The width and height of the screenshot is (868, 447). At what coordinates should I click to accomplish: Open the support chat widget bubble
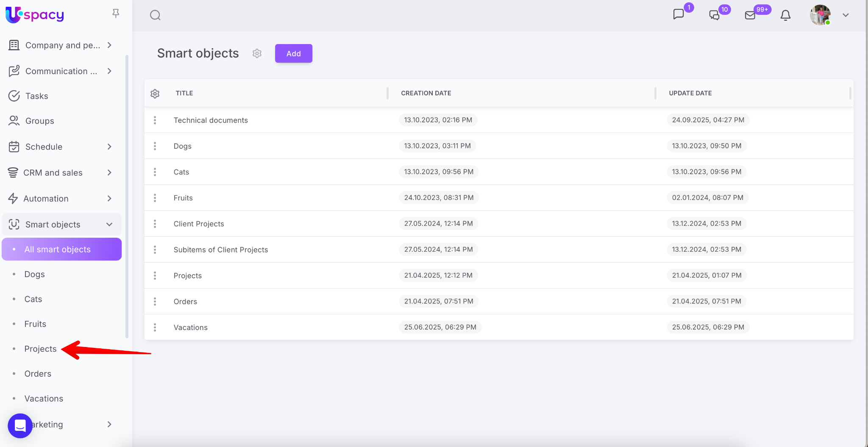point(20,425)
